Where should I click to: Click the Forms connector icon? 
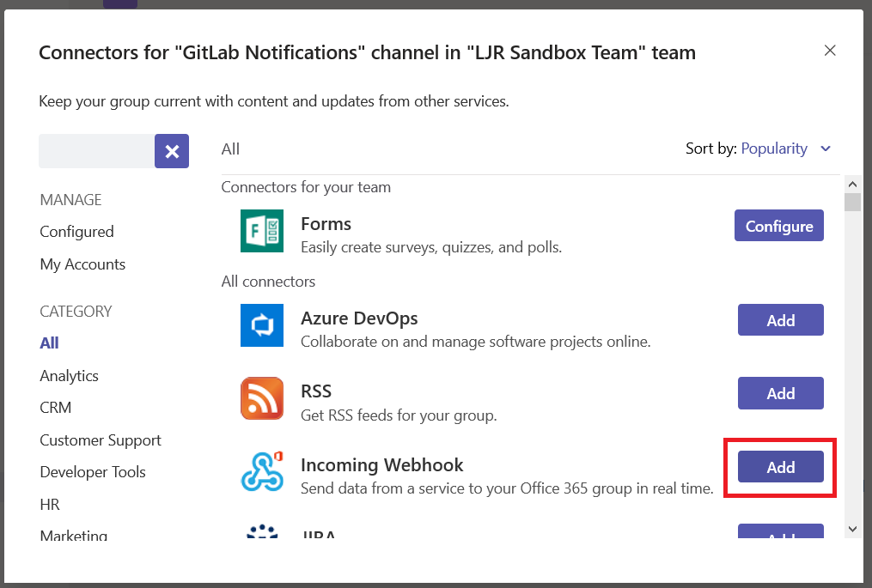(261, 231)
